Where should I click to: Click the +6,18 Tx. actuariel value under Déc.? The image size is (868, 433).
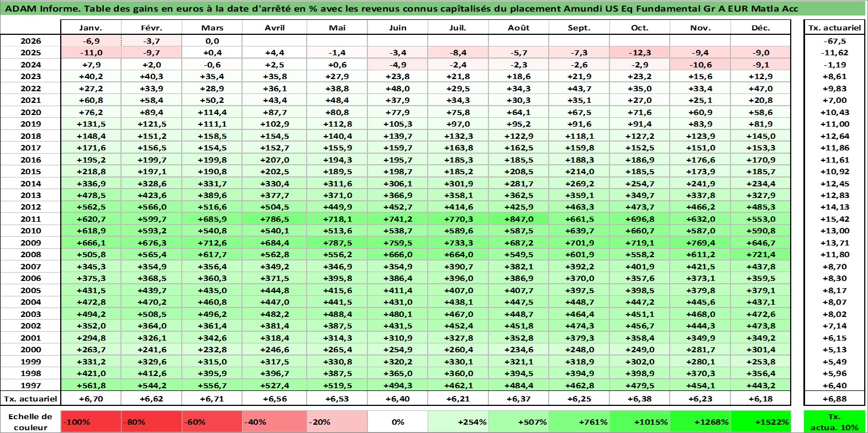coord(761,399)
